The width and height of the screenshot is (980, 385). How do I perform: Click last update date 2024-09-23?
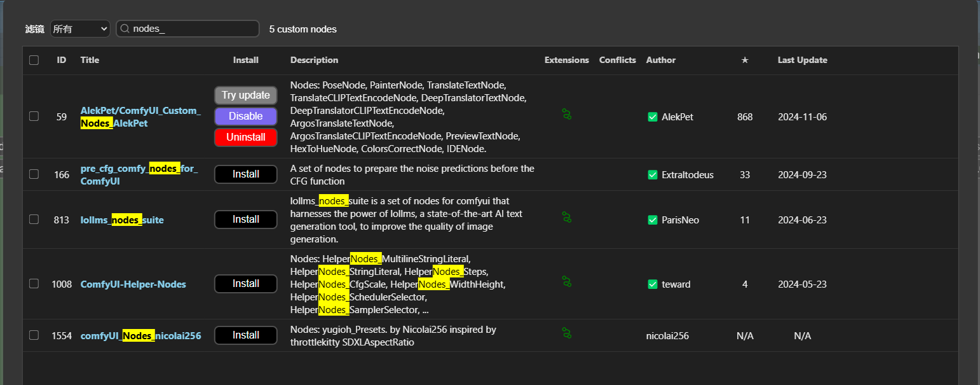point(803,175)
